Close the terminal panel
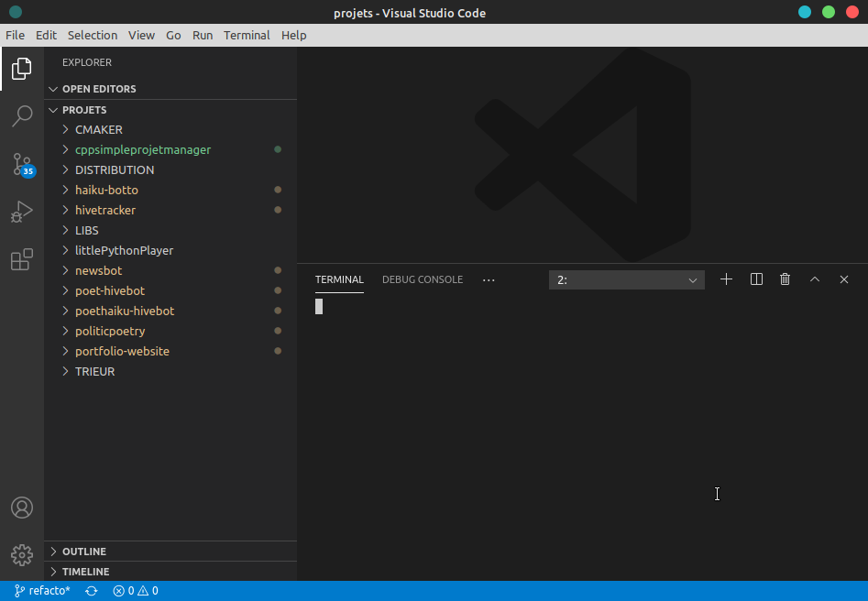 click(x=843, y=279)
